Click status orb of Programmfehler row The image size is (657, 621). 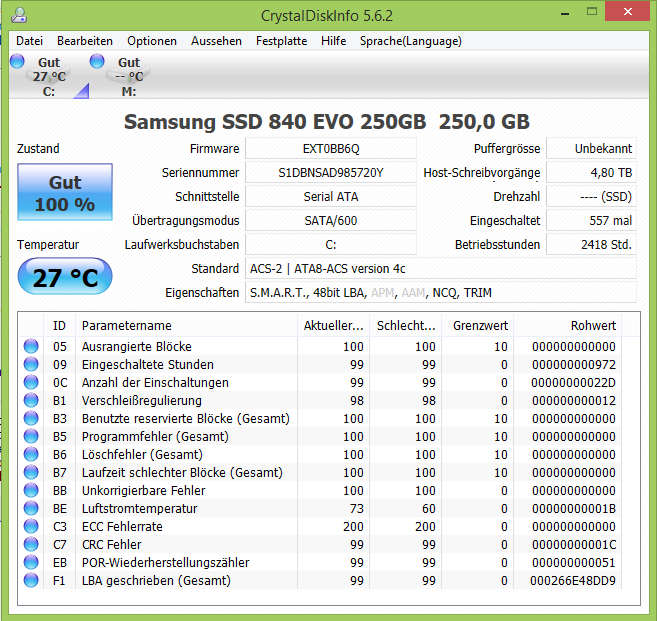(x=31, y=436)
